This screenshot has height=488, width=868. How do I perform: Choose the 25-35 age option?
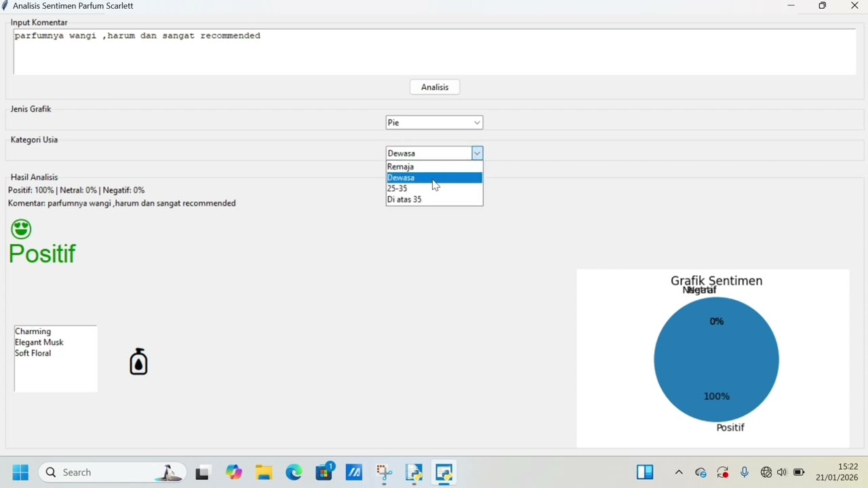point(435,188)
